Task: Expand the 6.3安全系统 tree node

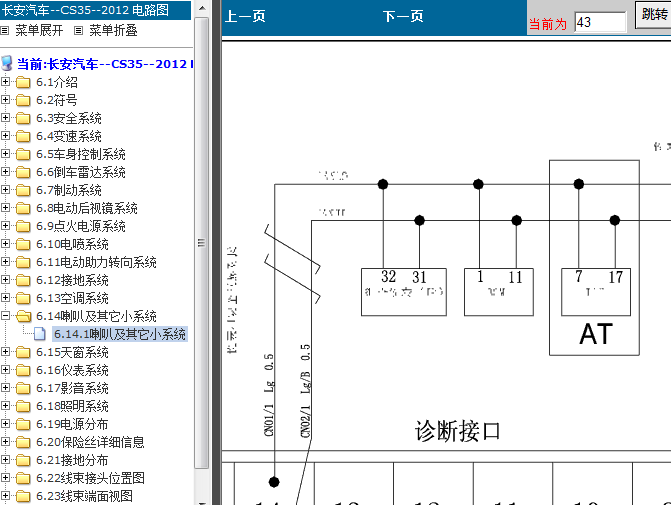Action: click(5, 118)
